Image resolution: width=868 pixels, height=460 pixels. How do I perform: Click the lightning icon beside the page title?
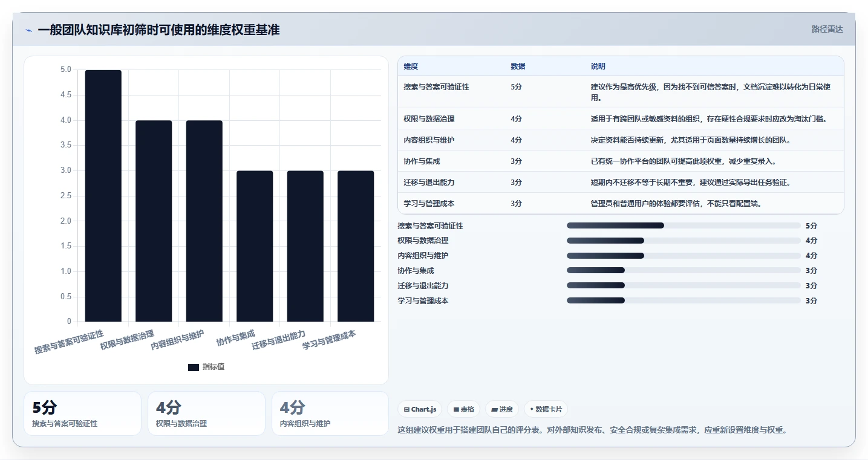(x=28, y=30)
